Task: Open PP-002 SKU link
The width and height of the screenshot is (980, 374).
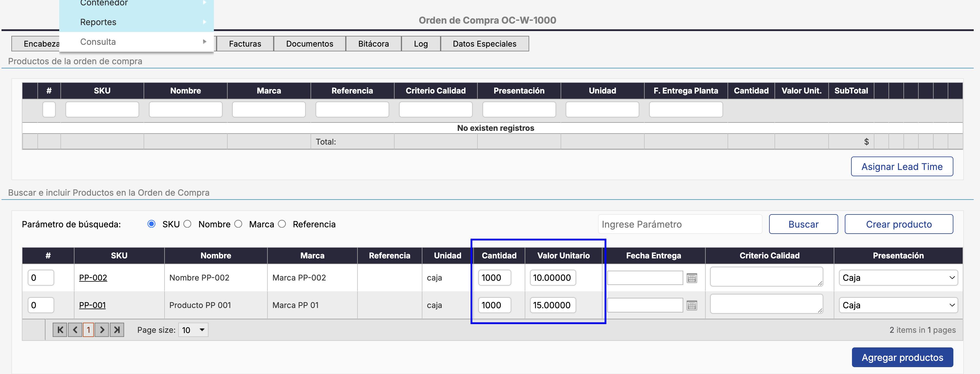Action: click(x=93, y=278)
